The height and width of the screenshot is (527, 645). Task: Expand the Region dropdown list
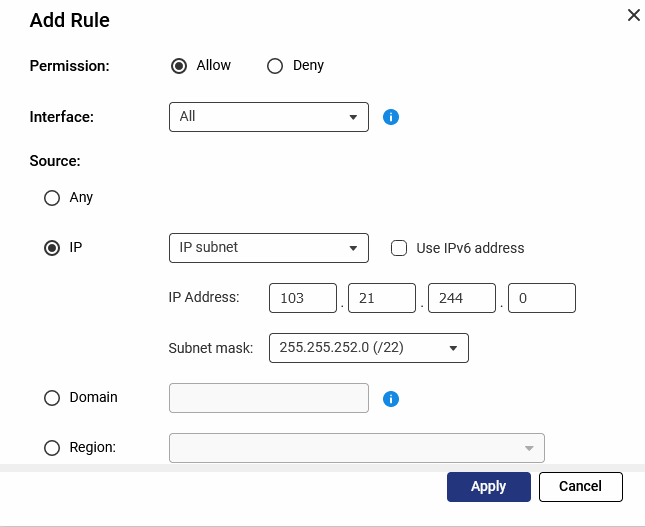click(x=357, y=448)
